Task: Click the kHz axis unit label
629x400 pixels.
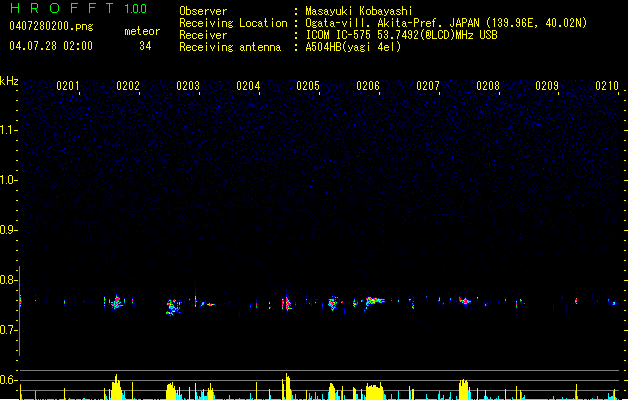Action: [9, 81]
